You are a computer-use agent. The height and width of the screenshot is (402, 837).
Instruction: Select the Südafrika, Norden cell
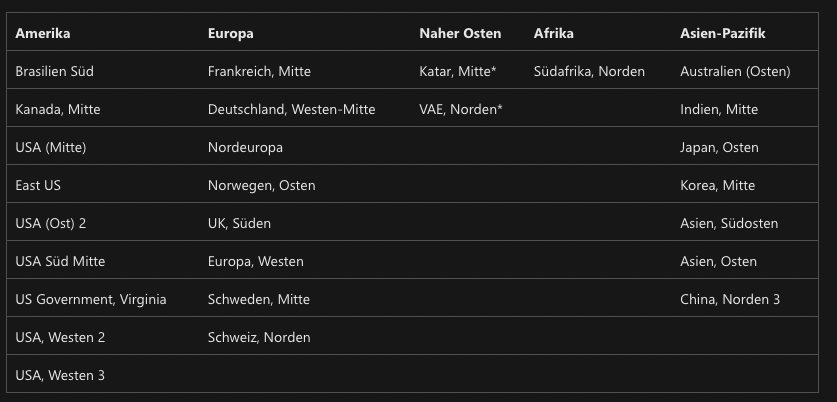coord(589,71)
